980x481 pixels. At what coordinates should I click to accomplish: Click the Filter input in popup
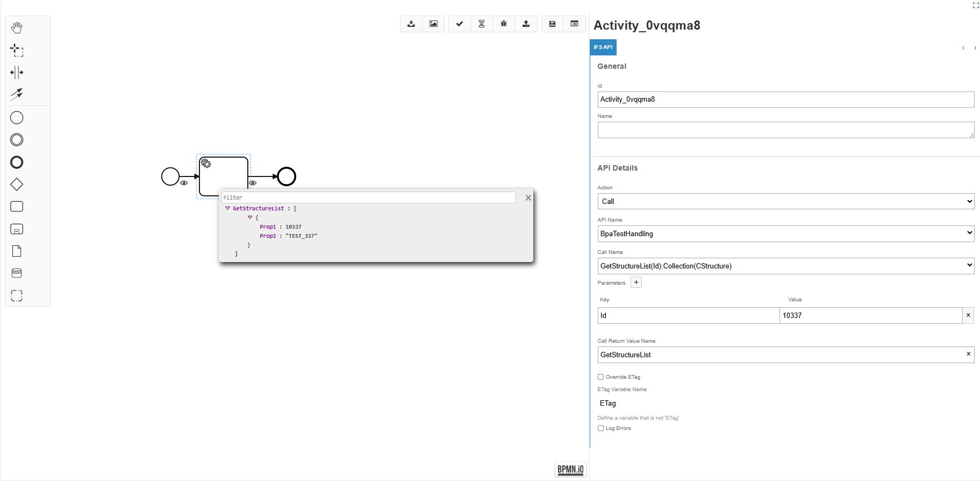coord(369,197)
